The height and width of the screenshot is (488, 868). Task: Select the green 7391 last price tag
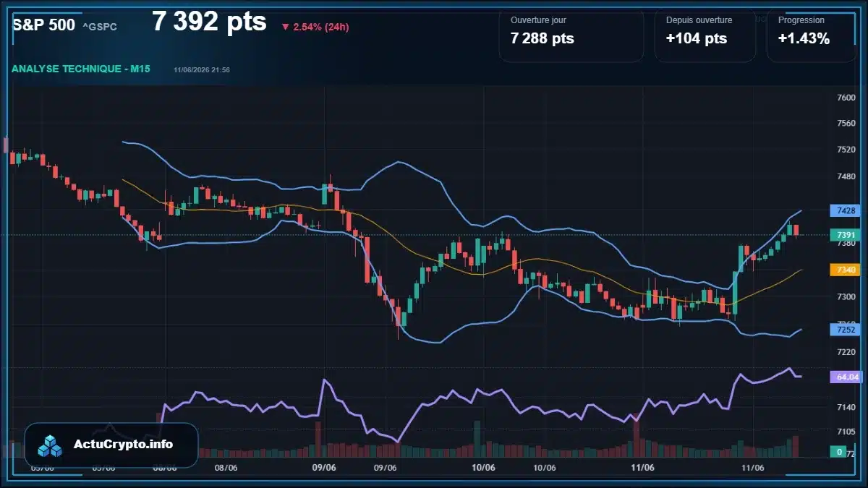(x=846, y=235)
